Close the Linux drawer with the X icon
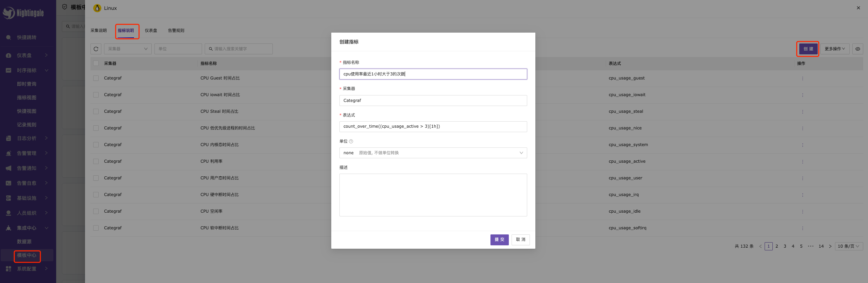 tap(858, 8)
